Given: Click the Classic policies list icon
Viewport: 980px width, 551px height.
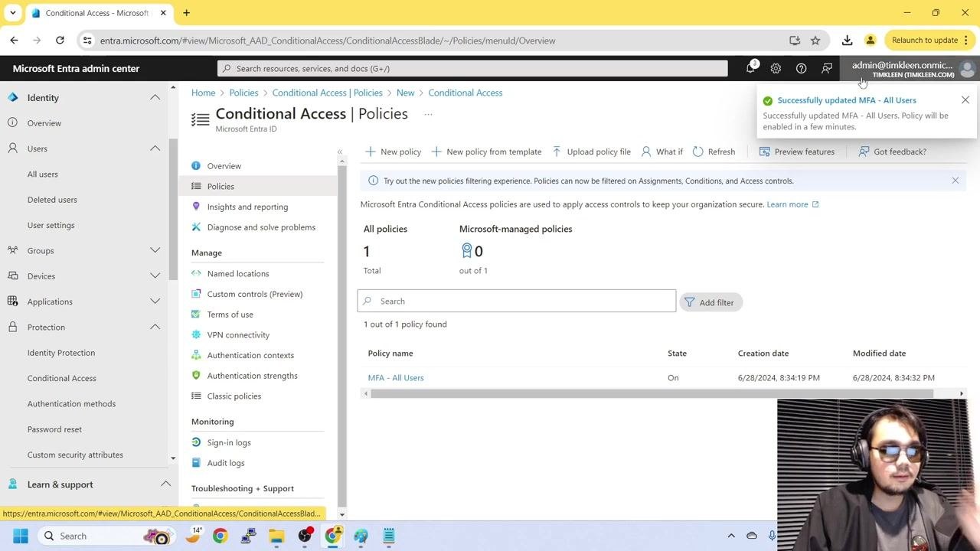Looking at the screenshot, I should click(196, 396).
